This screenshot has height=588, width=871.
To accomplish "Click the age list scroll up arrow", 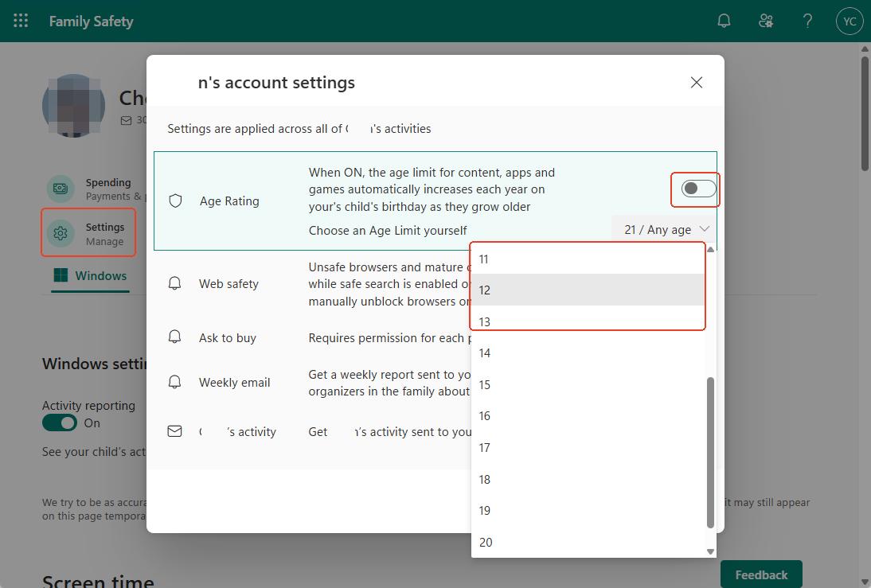I will point(710,249).
